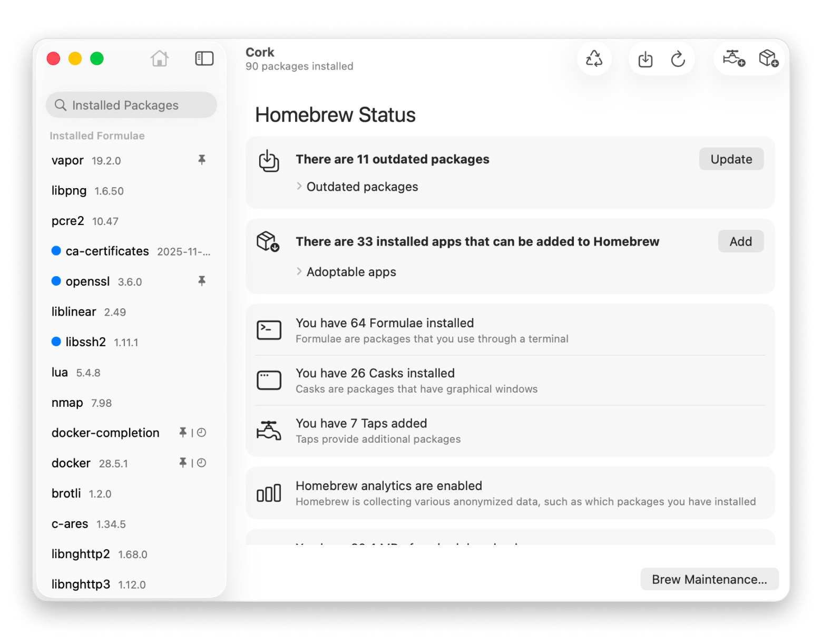Install a new package via box-plus icon
The height and width of the screenshot is (644, 822).
(x=768, y=58)
